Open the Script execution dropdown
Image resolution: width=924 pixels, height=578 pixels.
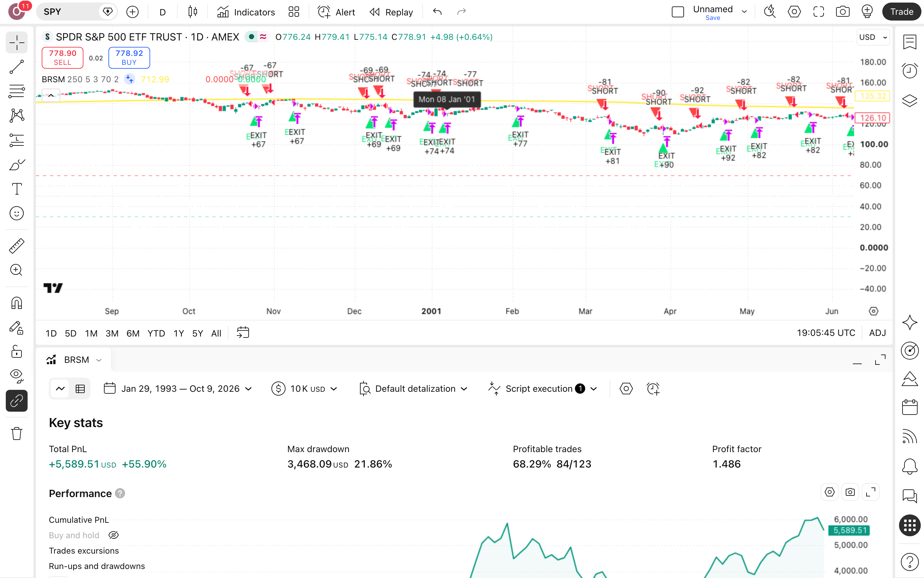pyautogui.click(x=542, y=389)
